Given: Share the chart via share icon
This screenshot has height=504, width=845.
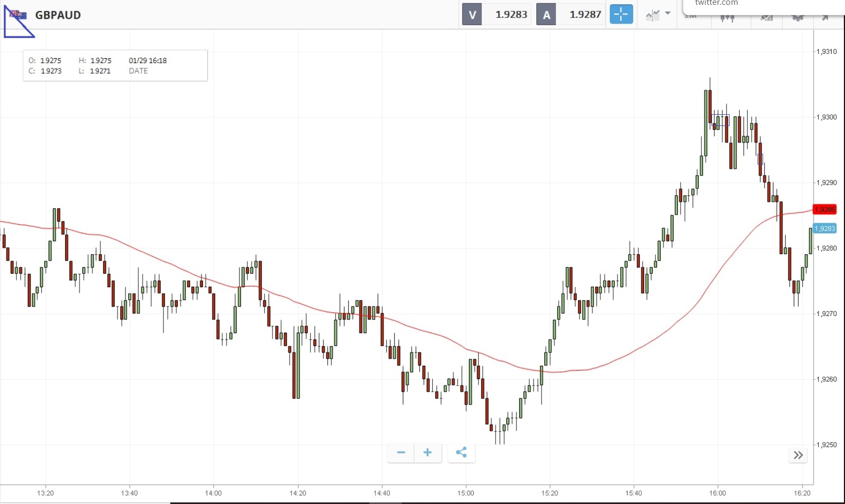Looking at the screenshot, I should [x=461, y=453].
